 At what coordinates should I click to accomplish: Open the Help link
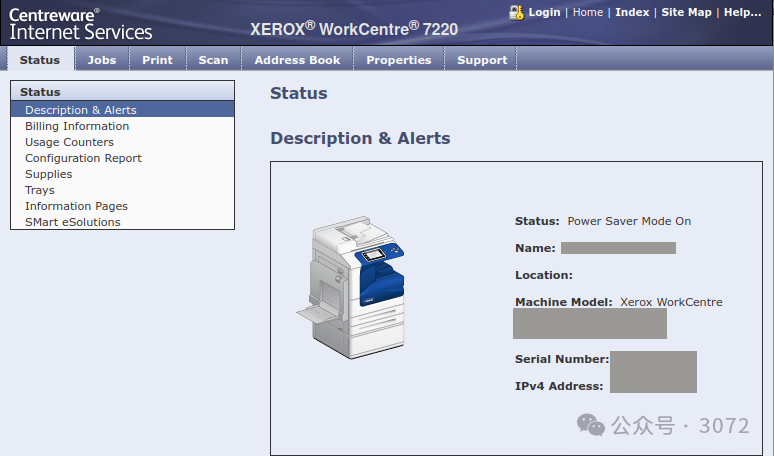click(x=742, y=12)
